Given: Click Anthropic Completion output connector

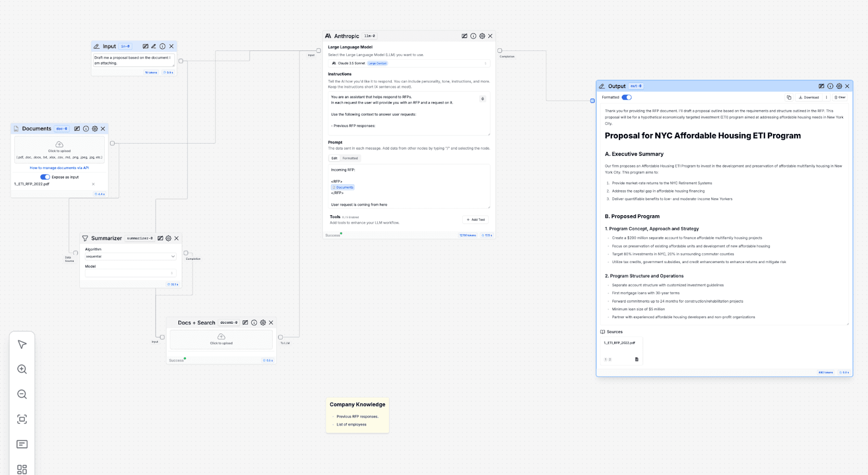Looking at the screenshot, I should pos(500,50).
